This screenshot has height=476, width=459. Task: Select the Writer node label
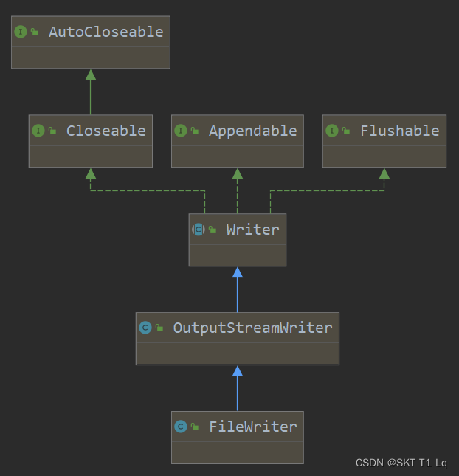pos(252,230)
